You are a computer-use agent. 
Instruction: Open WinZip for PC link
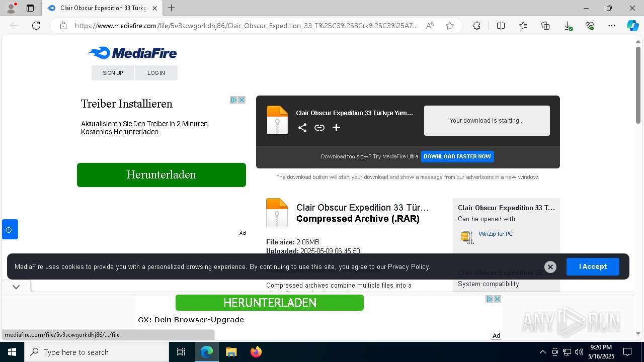click(x=496, y=234)
